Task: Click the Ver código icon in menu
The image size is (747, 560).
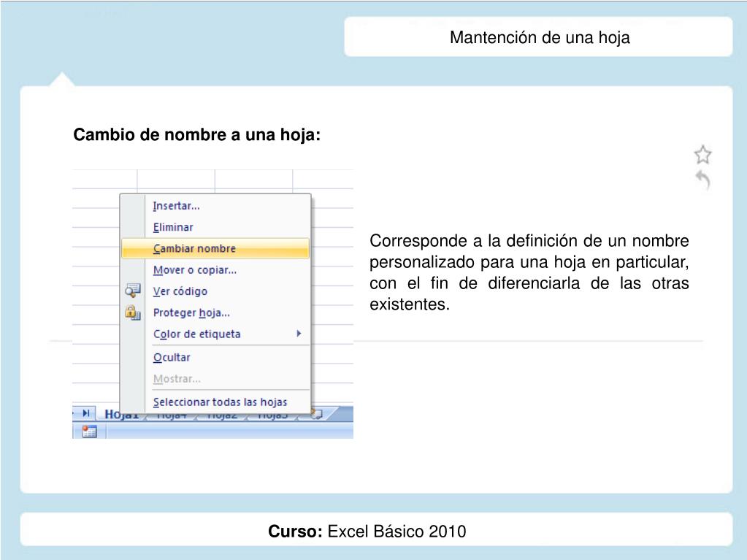Action: (x=132, y=290)
